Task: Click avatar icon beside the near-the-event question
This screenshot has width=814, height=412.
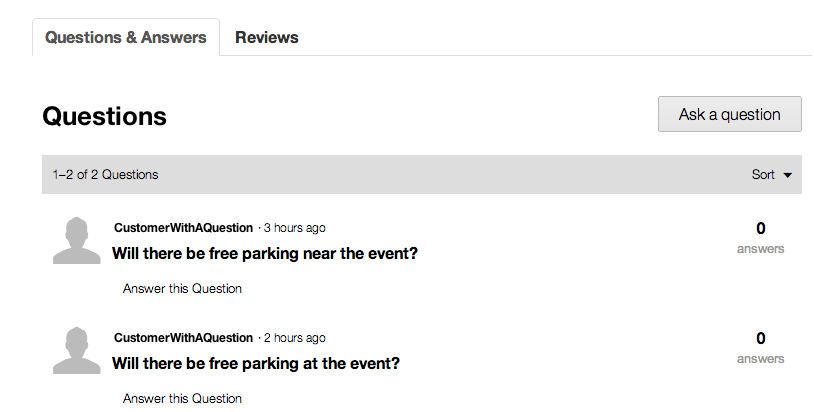Action: (76, 240)
